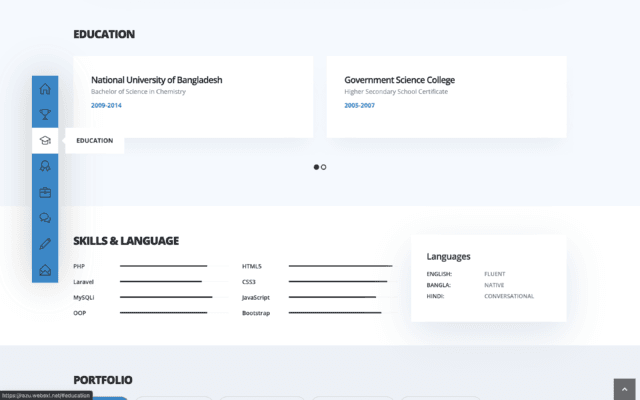This screenshot has height=400, width=640.
Task: Click the scroll-to-top arrow button
Action: 625,388
